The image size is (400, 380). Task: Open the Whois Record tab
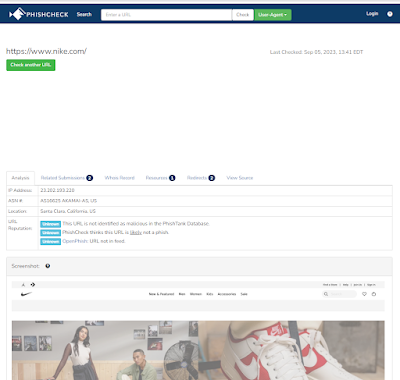(120, 178)
